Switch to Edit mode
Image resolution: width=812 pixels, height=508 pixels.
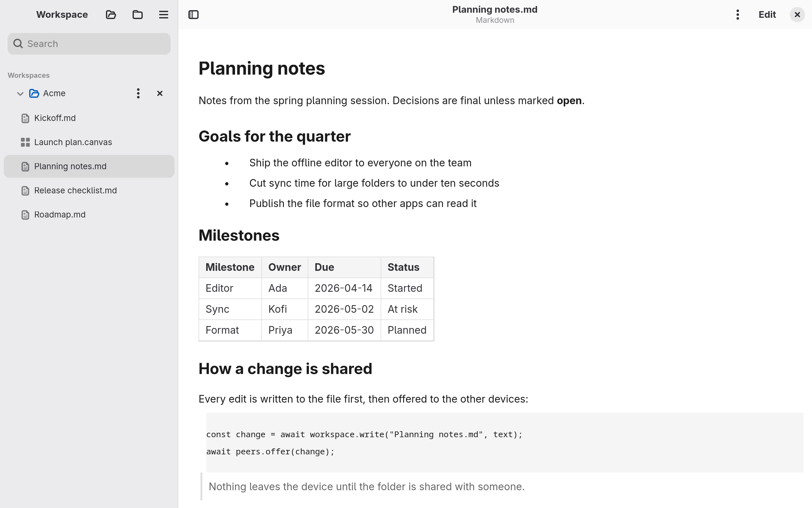[x=767, y=15]
